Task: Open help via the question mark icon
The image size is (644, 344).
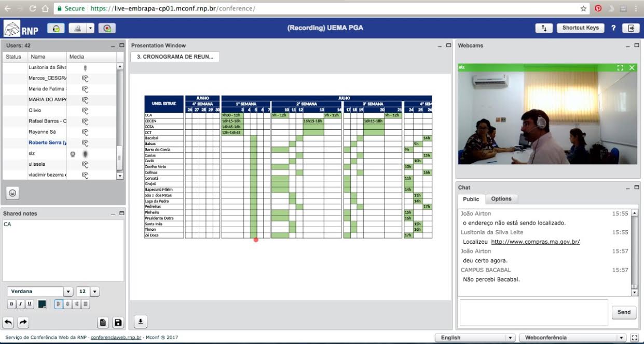Action: [613, 28]
